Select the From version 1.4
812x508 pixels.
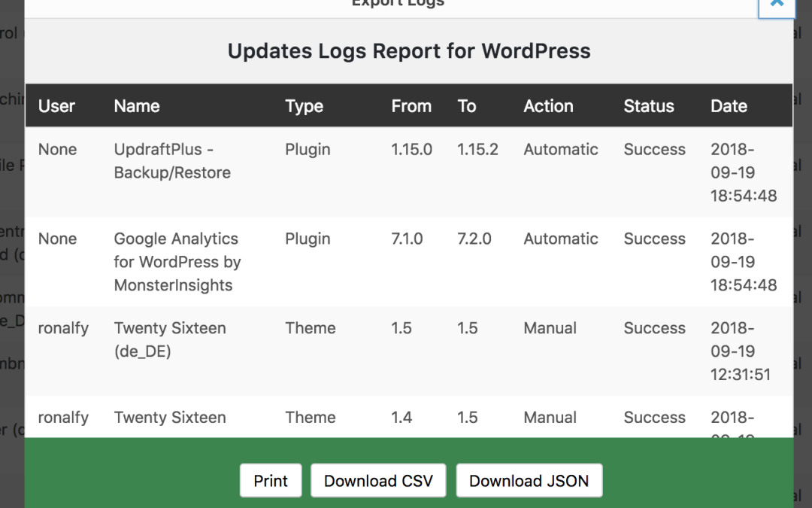401,417
